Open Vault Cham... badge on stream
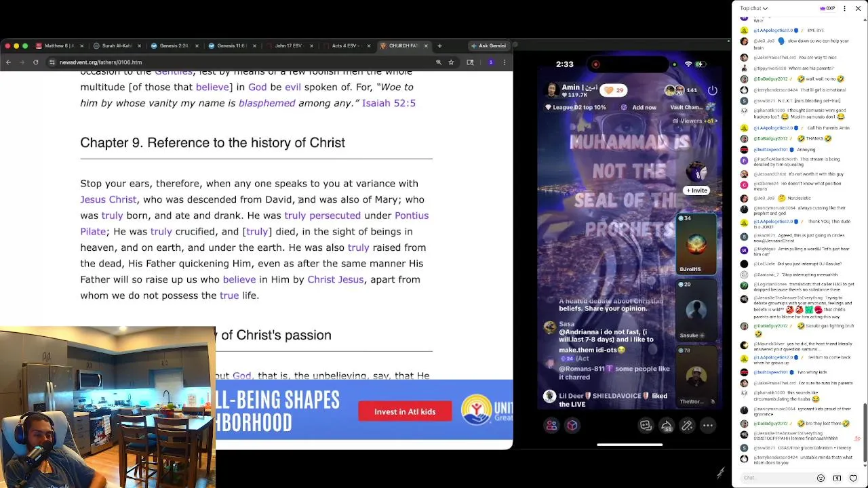The width and height of the screenshot is (868, 488). (692, 107)
